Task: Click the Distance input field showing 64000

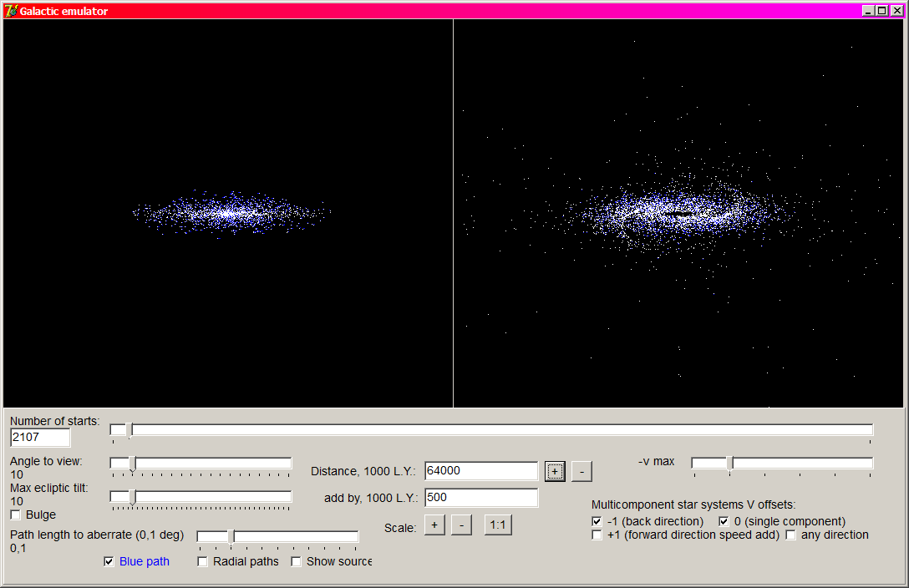Action: pos(481,471)
